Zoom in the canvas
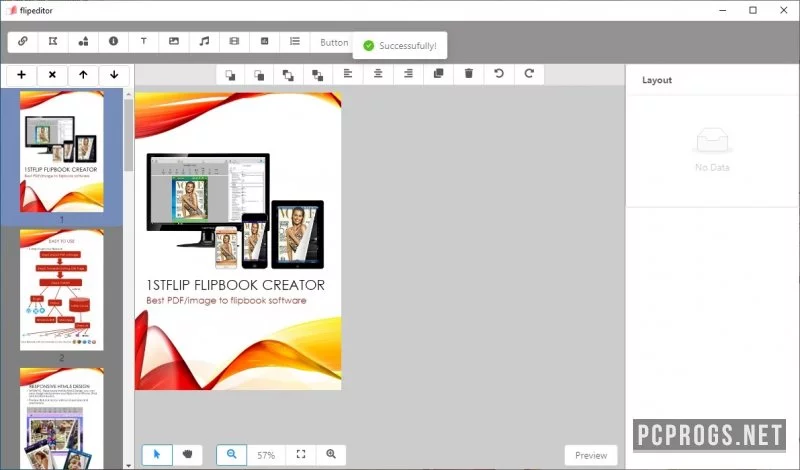 point(331,455)
